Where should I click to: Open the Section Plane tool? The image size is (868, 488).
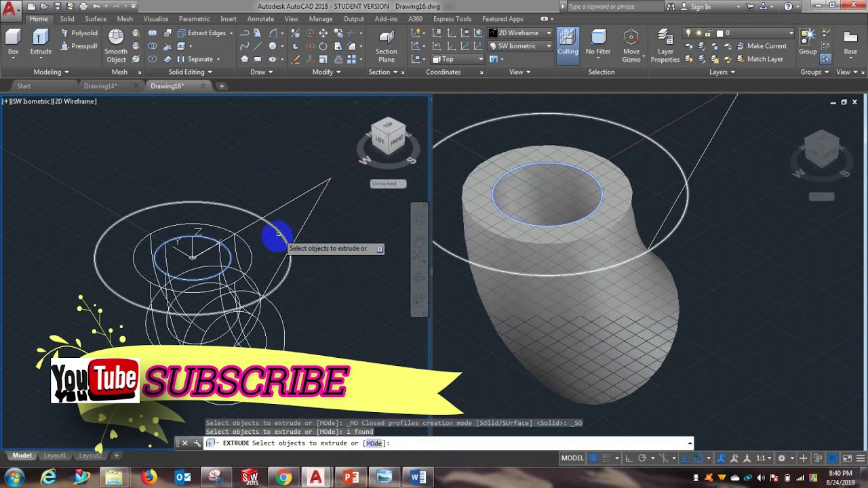(x=387, y=46)
